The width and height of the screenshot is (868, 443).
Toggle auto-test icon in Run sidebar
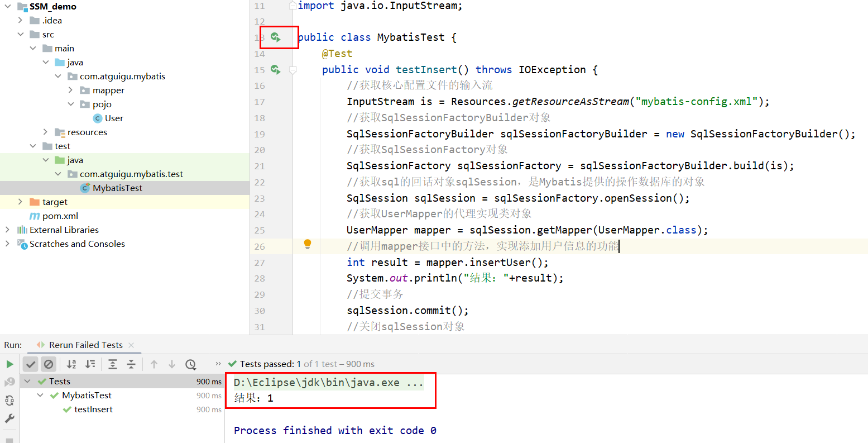click(9, 401)
